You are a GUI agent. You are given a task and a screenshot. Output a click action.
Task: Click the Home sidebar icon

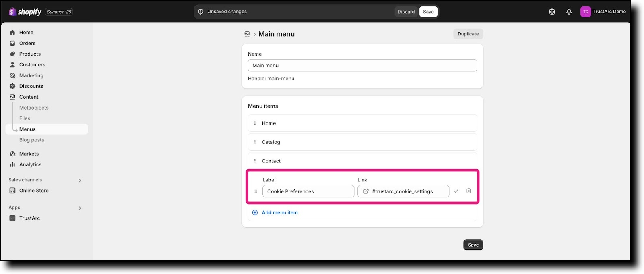point(12,32)
